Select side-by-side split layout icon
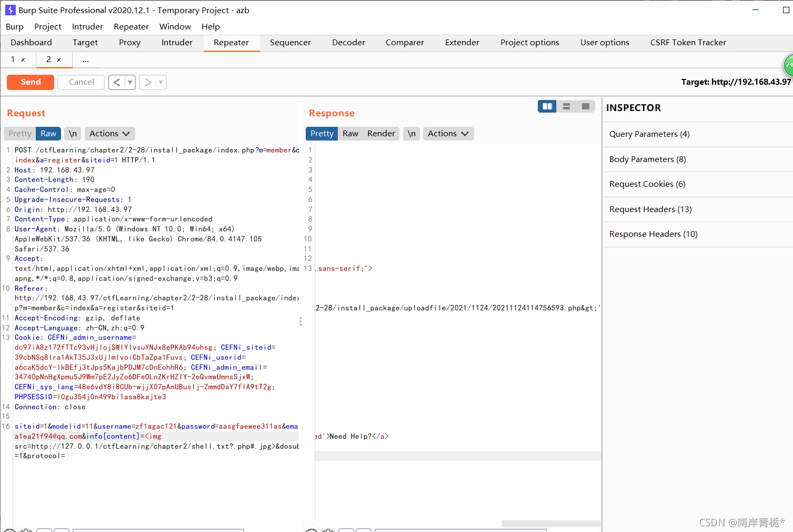Screen dimensions: 793x532 click(547, 106)
